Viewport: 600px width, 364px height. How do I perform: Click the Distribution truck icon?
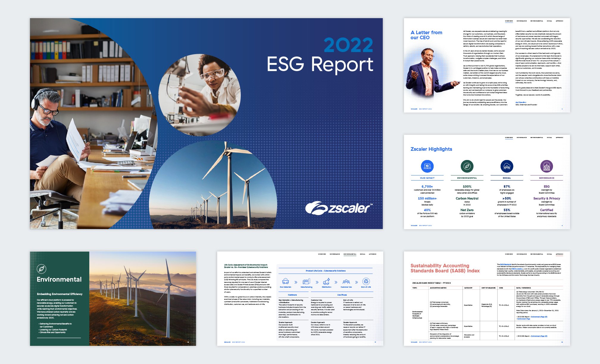[326, 281]
